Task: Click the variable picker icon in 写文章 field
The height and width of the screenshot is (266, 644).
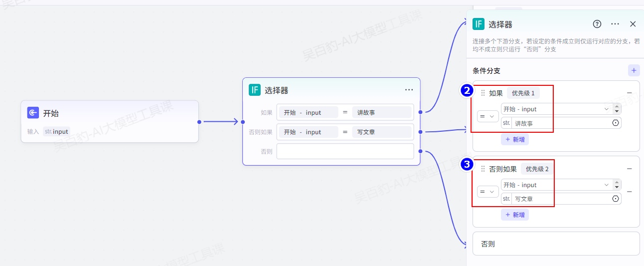Action: pos(616,199)
